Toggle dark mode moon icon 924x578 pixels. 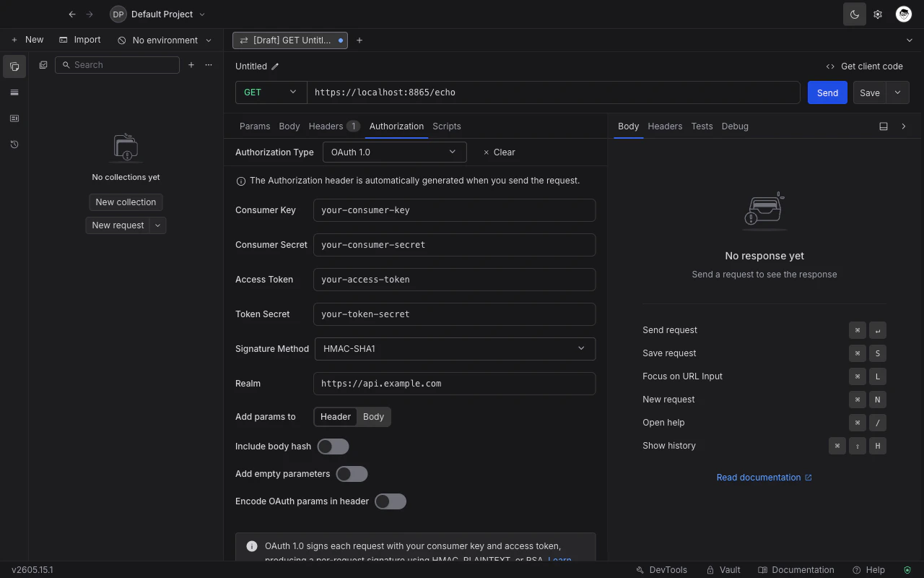(855, 14)
